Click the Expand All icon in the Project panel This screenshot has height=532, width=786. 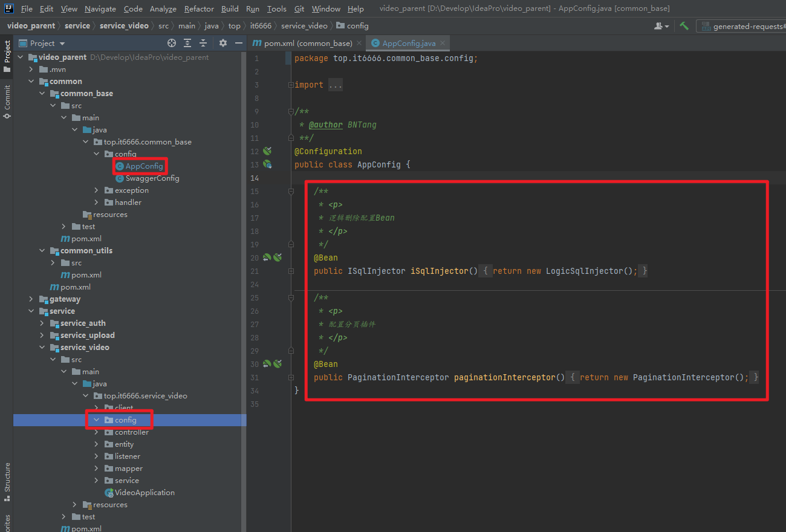pos(187,43)
